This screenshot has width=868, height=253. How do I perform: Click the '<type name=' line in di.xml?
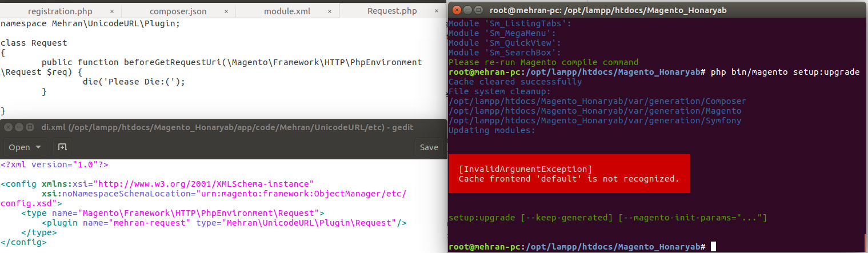point(173,213)
